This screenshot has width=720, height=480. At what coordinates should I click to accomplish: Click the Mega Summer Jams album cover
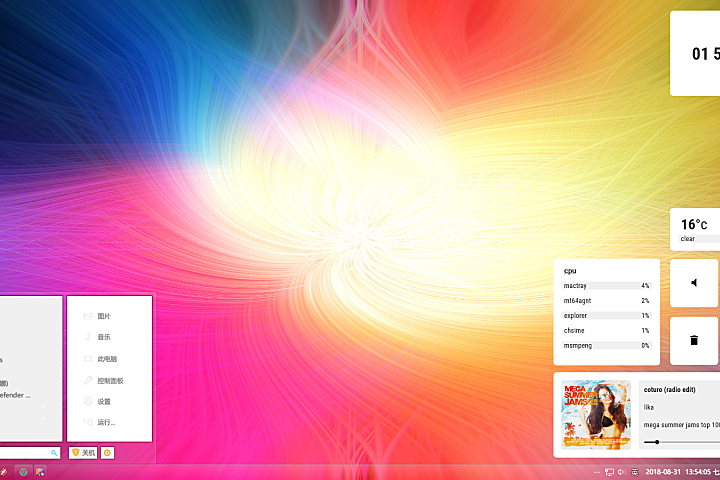[597, 414]
